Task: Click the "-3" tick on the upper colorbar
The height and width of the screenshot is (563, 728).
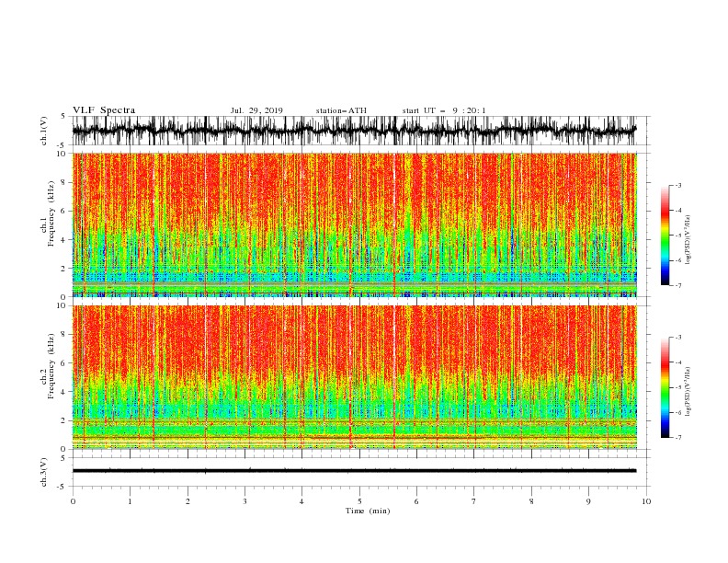Action: [x=677, y=185]
